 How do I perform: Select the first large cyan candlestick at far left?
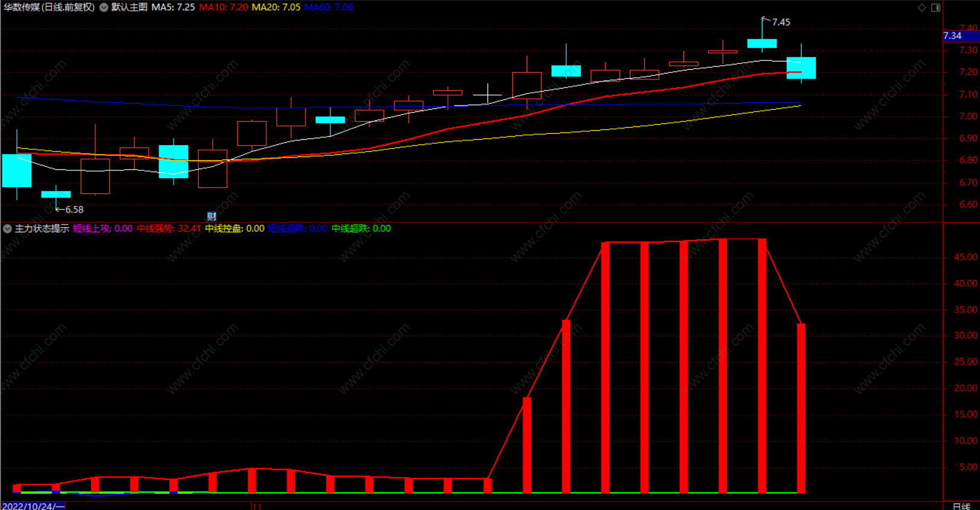tap(17, 170)
